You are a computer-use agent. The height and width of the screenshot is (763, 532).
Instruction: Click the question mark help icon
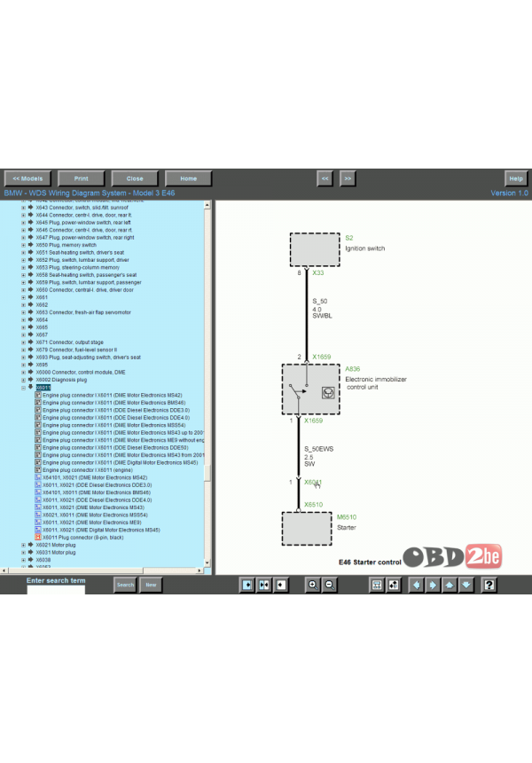(x=489, y=585)
